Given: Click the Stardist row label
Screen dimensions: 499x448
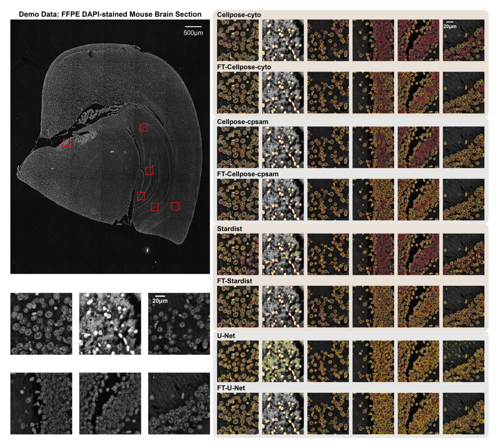Looking at the screenshot, I should pos(229,228).
